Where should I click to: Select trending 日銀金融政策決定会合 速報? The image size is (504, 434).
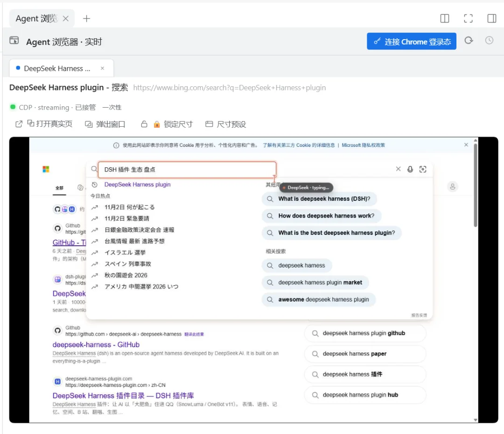pos(140,230)
